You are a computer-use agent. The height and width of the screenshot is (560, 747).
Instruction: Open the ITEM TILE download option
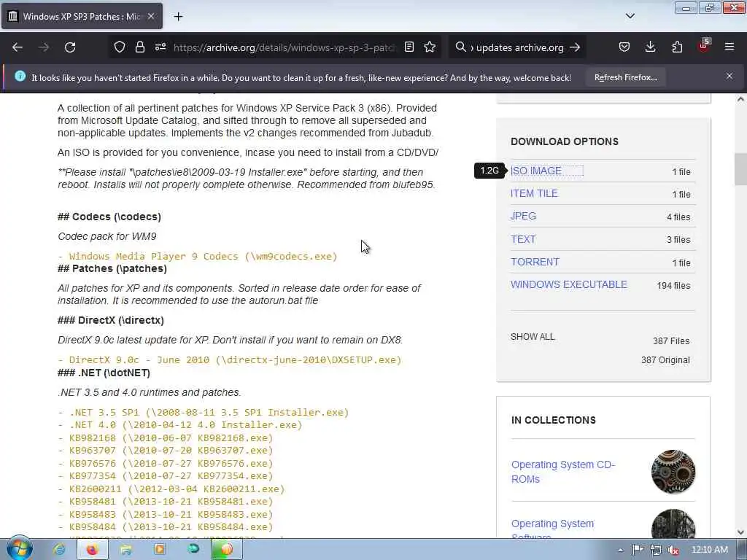click(x=534, y=193)
